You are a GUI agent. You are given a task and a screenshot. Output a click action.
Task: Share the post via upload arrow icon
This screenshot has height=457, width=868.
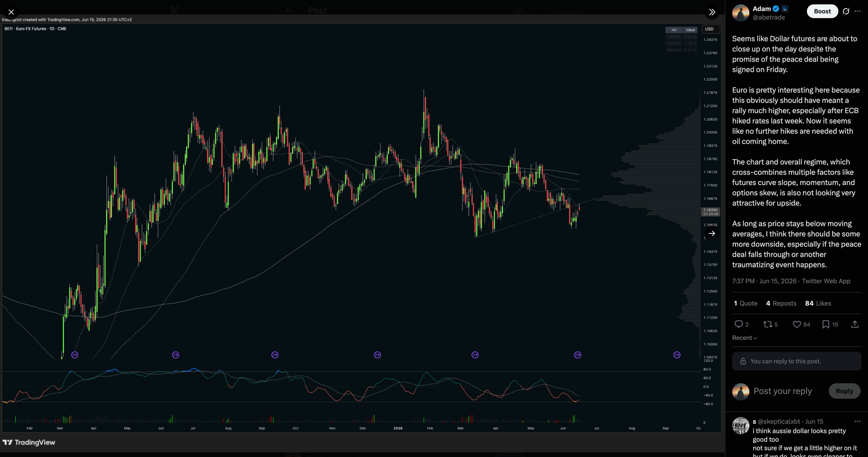[x=855, y=325]
